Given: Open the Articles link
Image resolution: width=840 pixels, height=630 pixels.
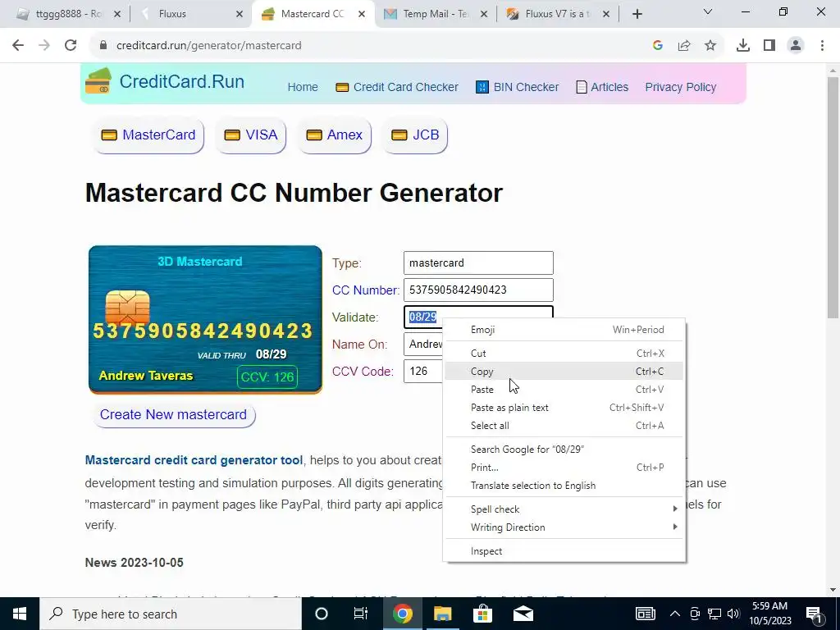Looking at the screenshot, I should click(x=602, y=87).
